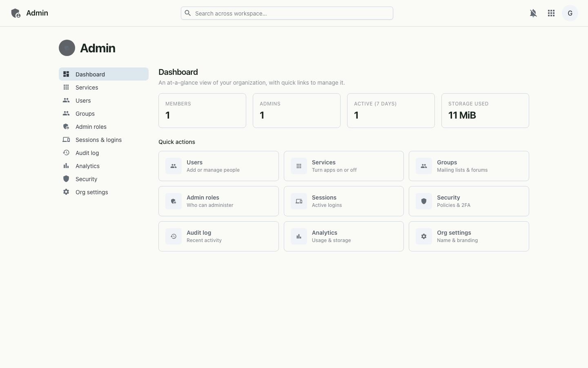
Task: Click the search magnifier icon
Action: pyautogui.click(x=188, y=13)
